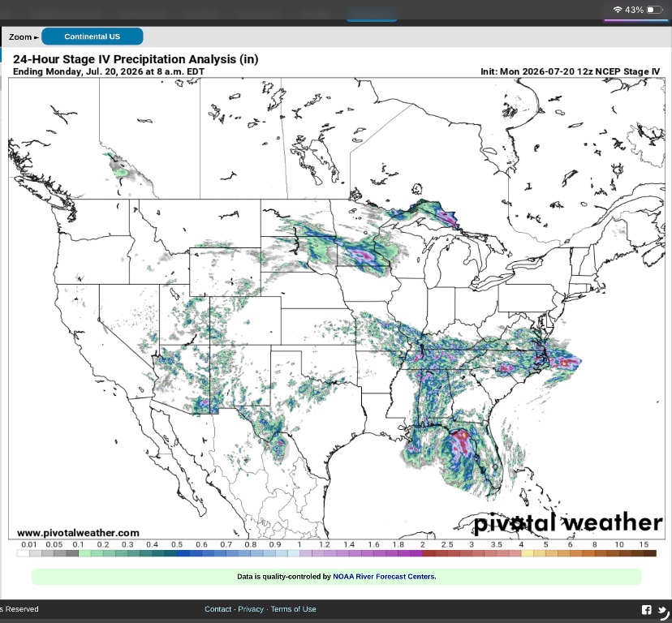The height and width of the screenshot is (623, 672).
Task: Click the precipitation core over Minnesota
Action: (x=364, y=256)
